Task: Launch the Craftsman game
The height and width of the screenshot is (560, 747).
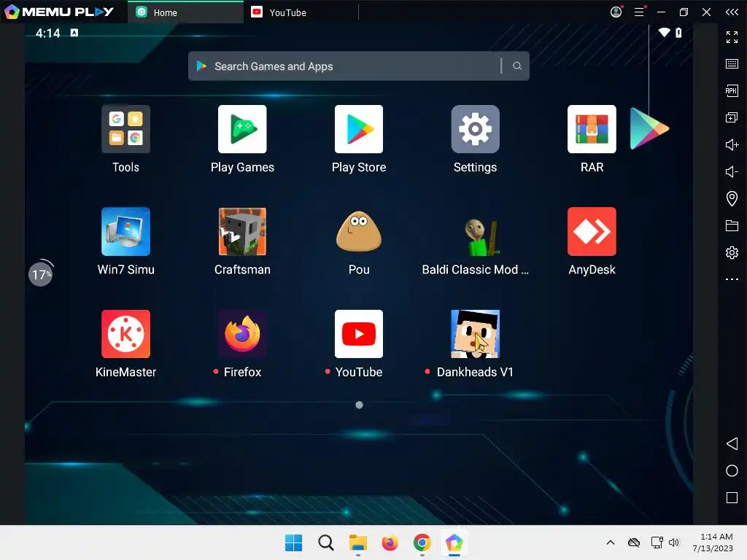Action: click(x=242, y=231)
